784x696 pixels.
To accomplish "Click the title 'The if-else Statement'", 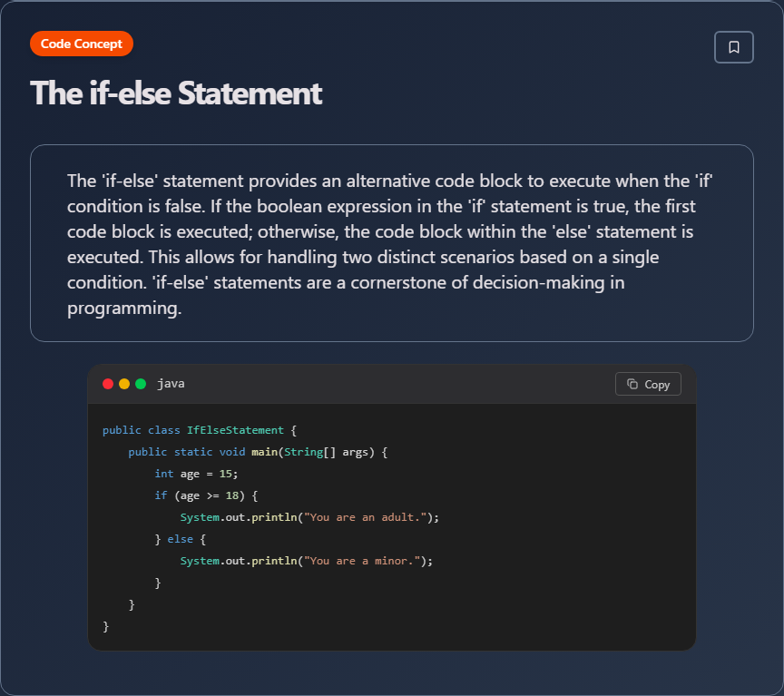I will pyautogui.click(x=176, y=93).
